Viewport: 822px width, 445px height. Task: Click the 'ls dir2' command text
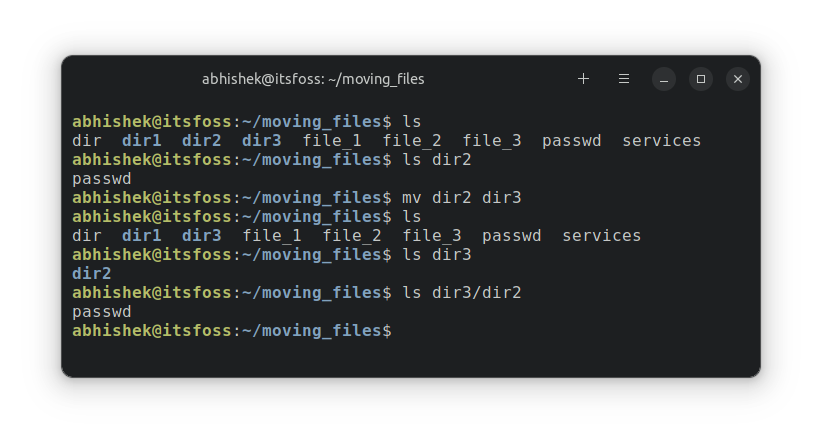(436, 159)
